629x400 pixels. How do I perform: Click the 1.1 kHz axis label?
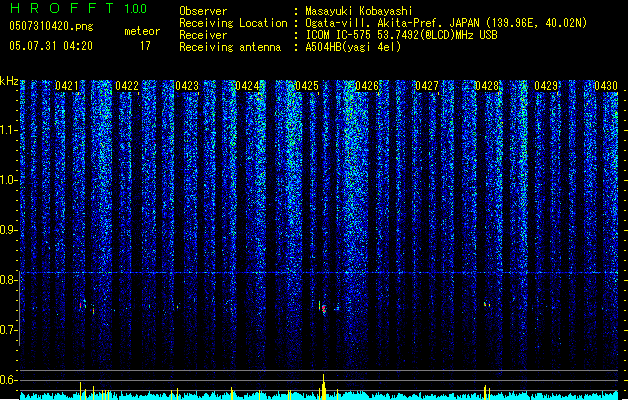coord(8,130)
